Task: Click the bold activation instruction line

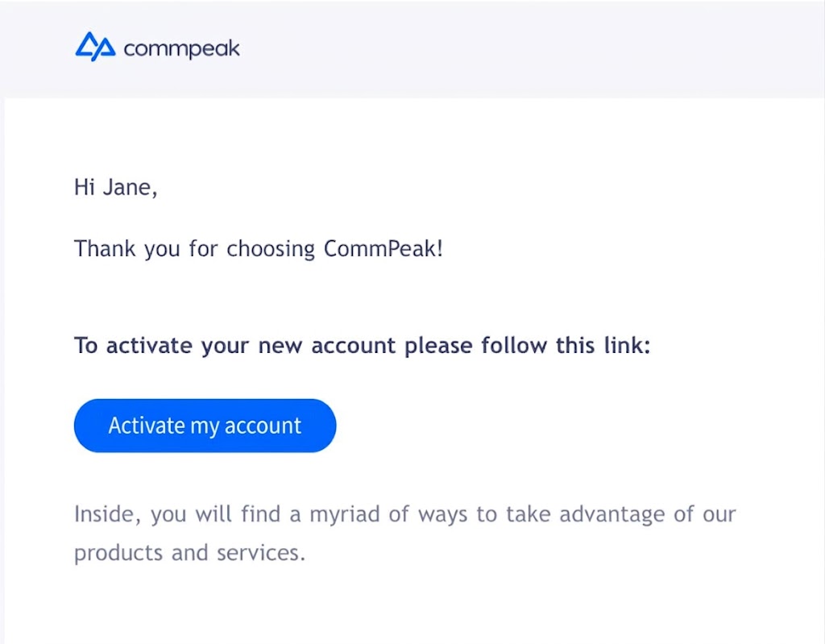Action: click(x=363, y=345)
